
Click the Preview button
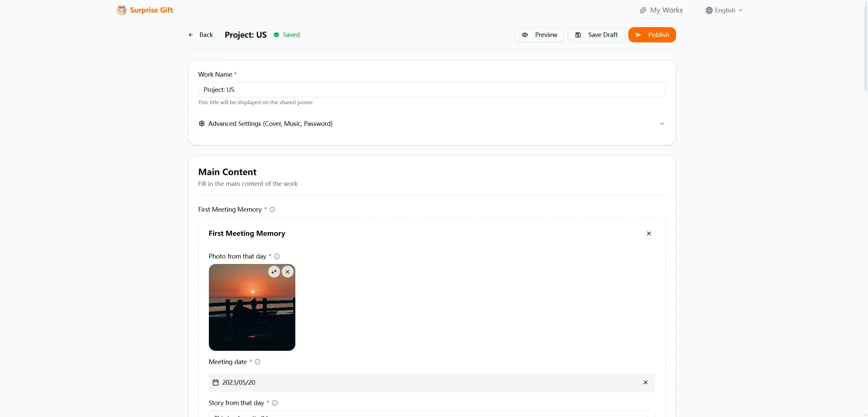539,35
